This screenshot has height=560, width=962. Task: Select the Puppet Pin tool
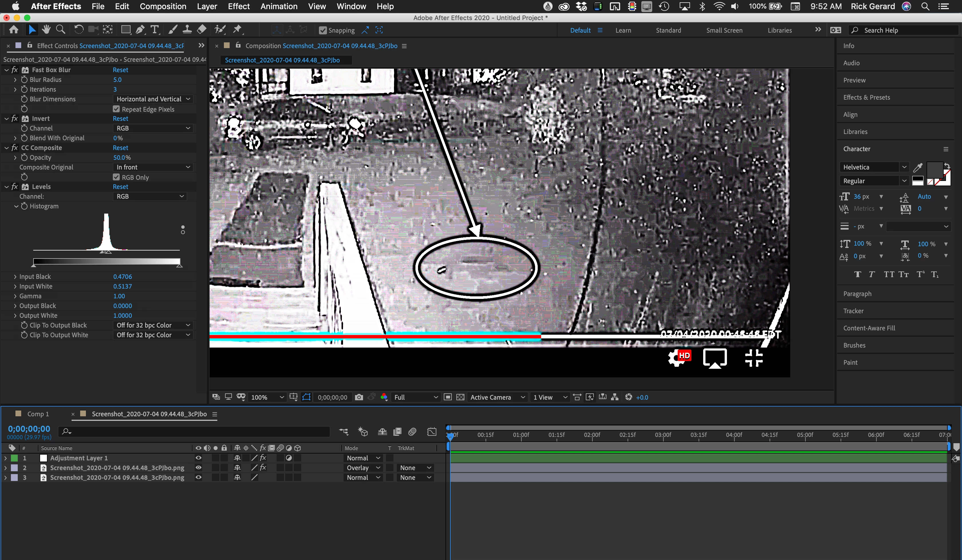[x=237, y=29]
